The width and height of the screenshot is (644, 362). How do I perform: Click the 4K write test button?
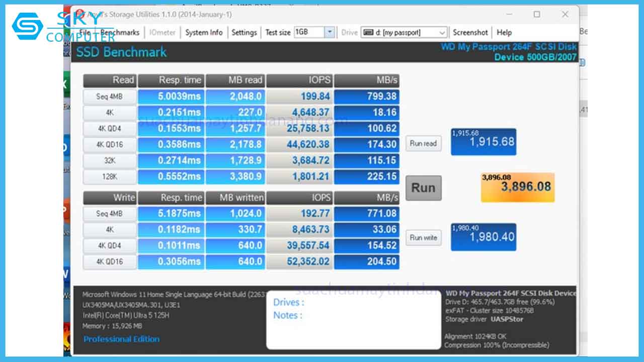click(x=110, y=229)
